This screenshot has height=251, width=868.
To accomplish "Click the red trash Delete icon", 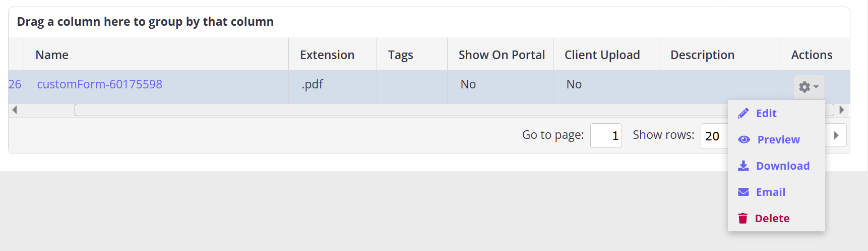I will 742,219.
